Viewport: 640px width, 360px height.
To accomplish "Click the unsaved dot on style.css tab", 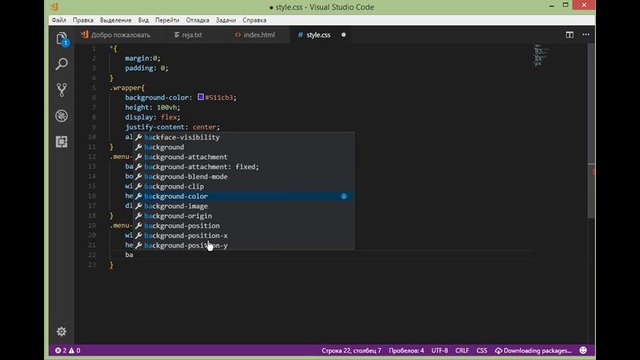I will (344, 35).
